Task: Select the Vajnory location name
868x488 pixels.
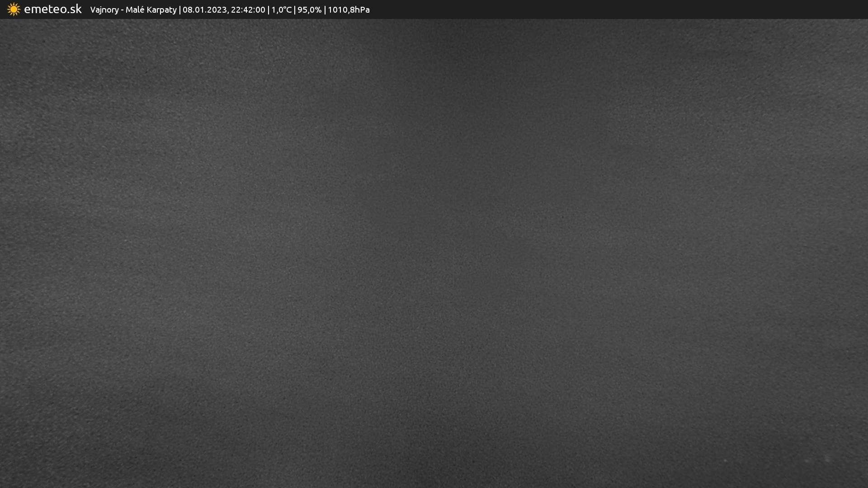Action: [104, 10]
